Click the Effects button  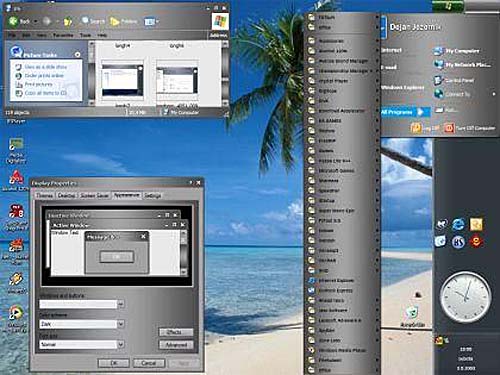click(x=176, y=332)
